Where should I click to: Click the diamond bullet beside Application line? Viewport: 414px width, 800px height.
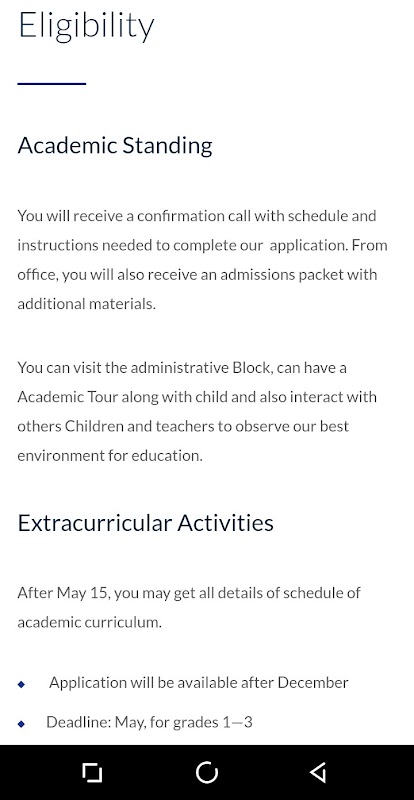(x=21, y=684)
